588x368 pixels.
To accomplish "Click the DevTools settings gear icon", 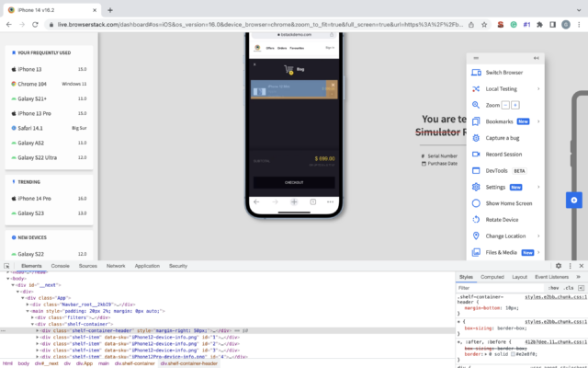I will tap(559, 265).
